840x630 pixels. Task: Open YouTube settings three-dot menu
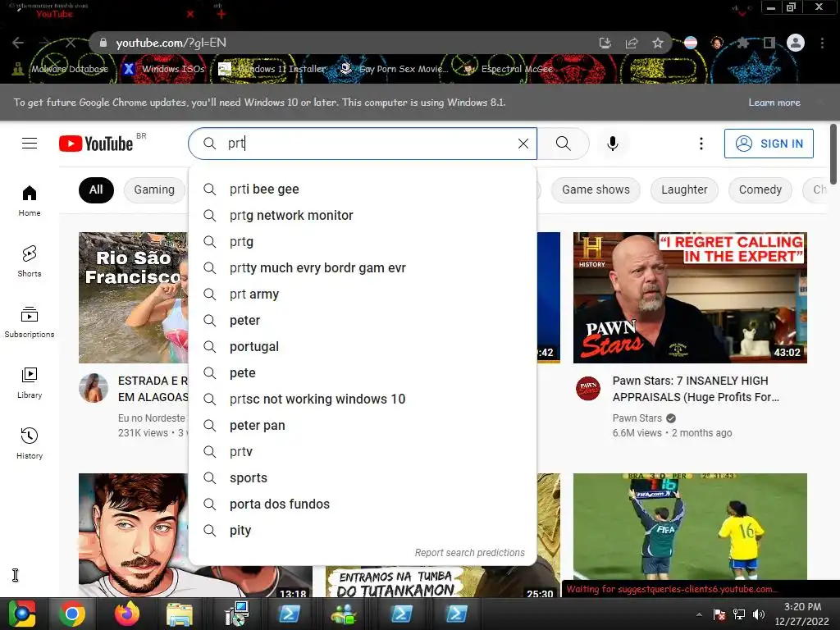click(701, 144)
